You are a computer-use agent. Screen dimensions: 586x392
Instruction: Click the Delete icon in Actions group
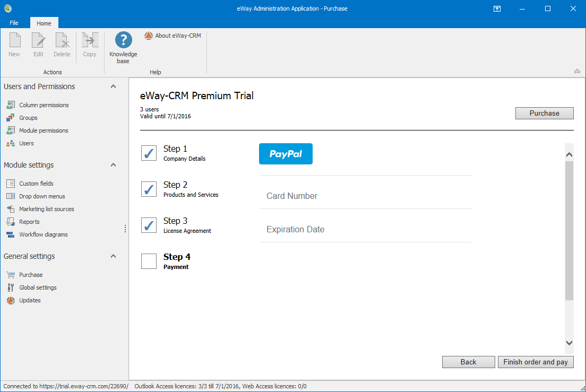[x=62, y=40]
